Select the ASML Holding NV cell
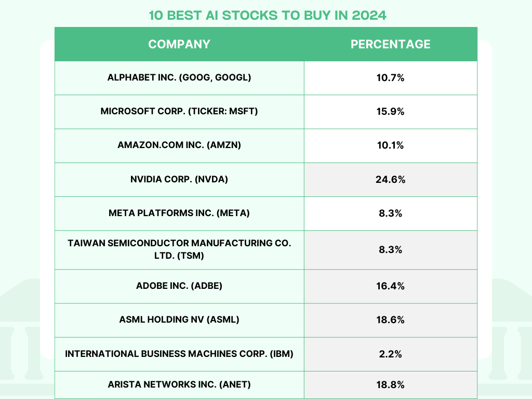This screenshot has height=399, width=532. (179, 320)
